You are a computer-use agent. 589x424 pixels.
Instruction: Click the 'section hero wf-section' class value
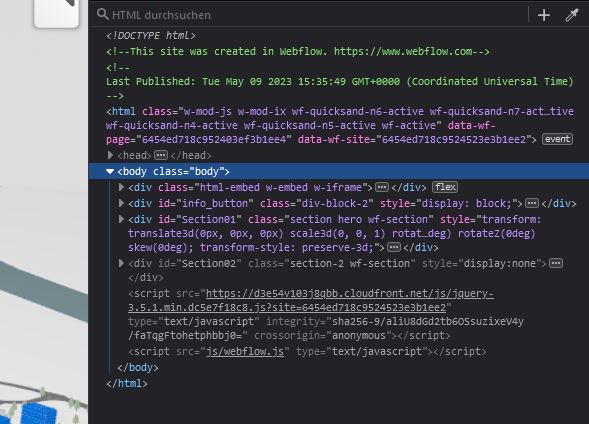359,219
